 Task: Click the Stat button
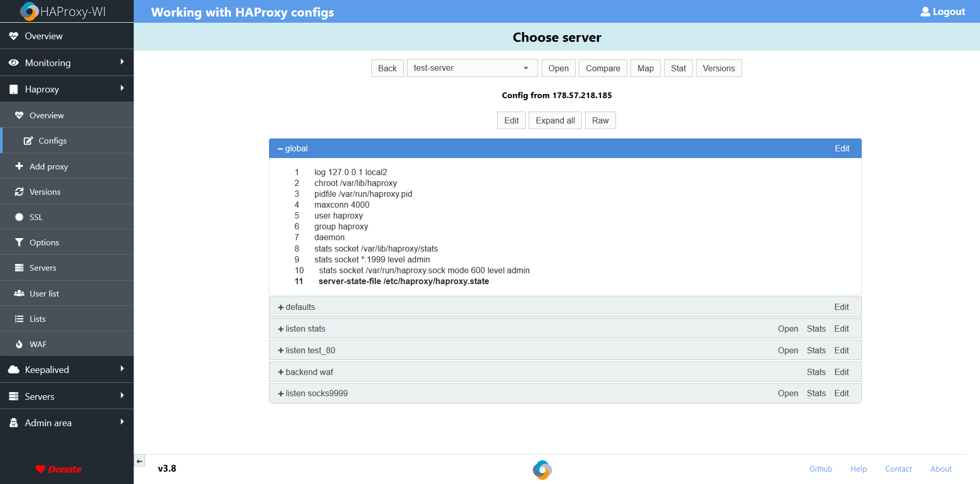(x=678, y=68)
